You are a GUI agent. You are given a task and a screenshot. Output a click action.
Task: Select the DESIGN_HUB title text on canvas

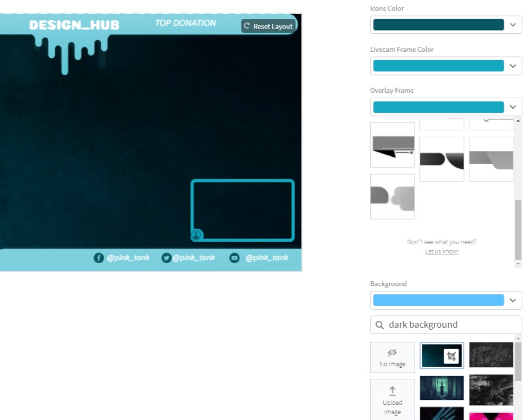coord(74,25)
